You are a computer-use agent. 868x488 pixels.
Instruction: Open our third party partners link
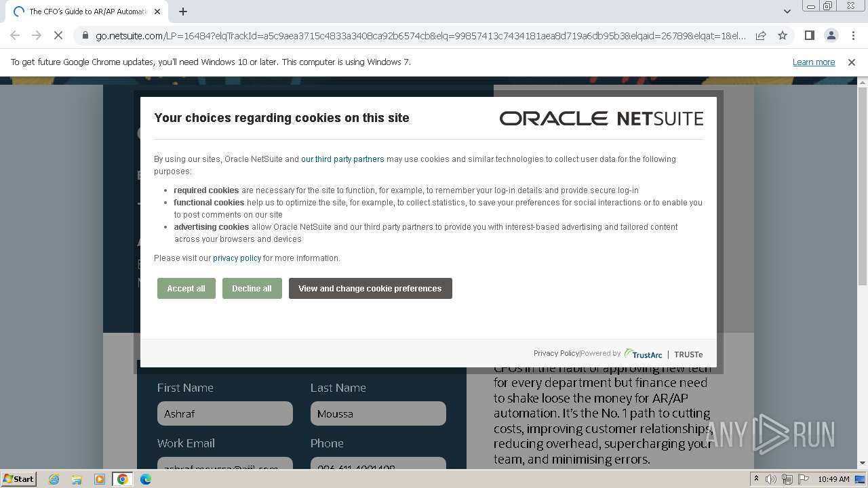(342, 159)
